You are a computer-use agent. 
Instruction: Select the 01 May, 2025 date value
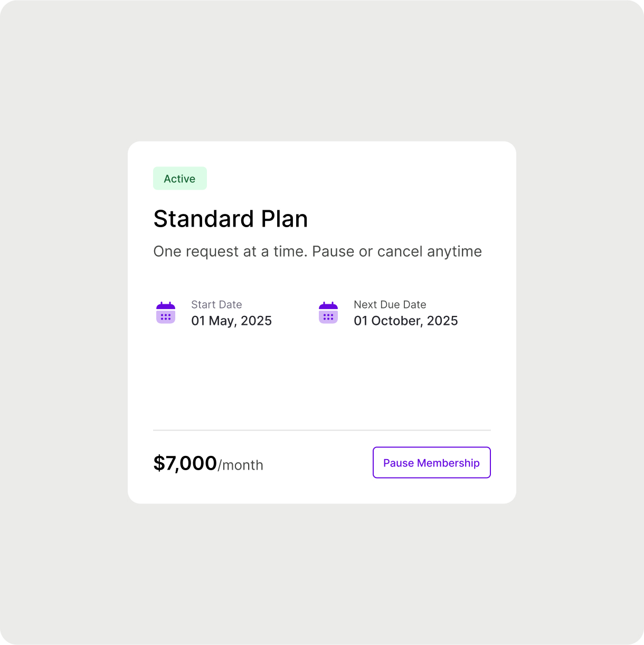231,321
